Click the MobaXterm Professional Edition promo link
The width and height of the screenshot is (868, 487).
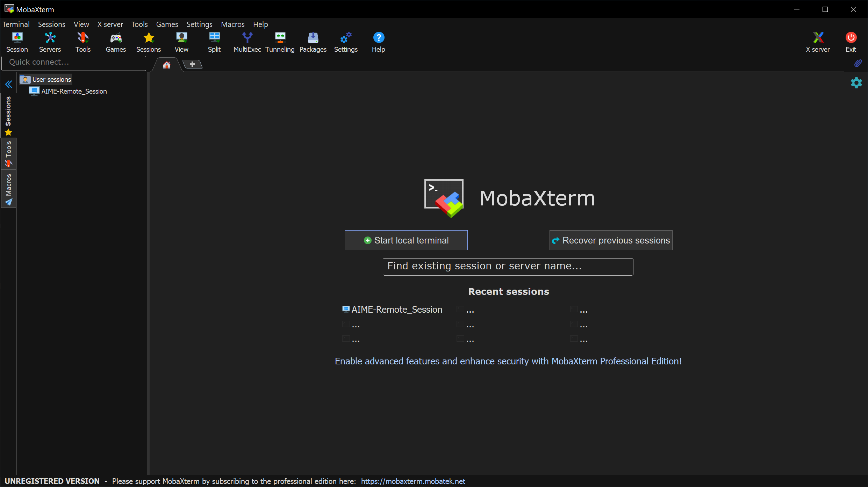point(508,361)
